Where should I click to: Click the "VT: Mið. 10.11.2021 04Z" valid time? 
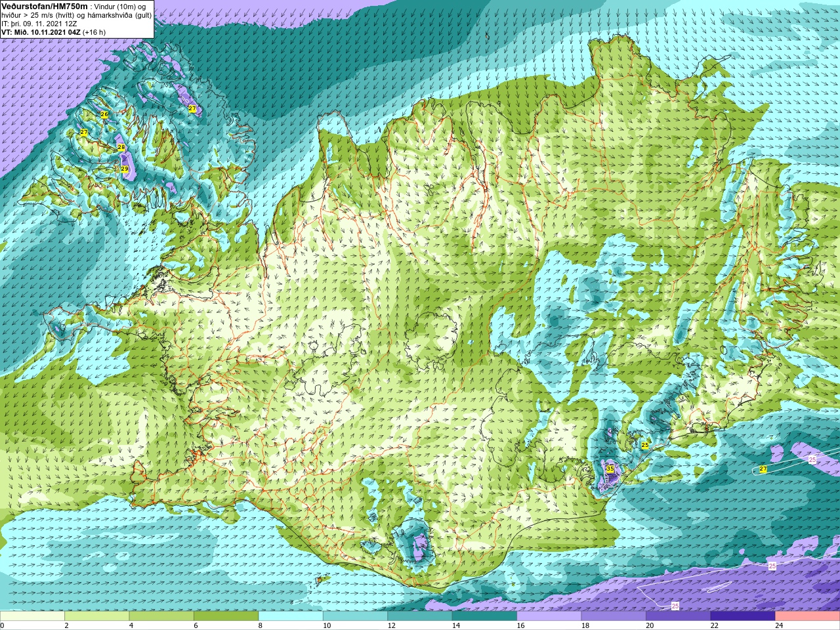[x=41, y=32]
